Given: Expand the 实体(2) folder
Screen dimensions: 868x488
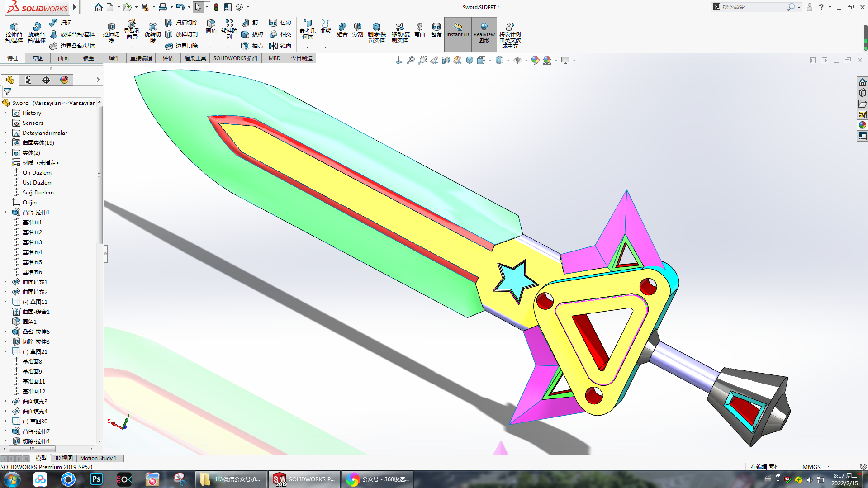Looking at the screenshot, I should pyautogui.click(x=5, y=152).
